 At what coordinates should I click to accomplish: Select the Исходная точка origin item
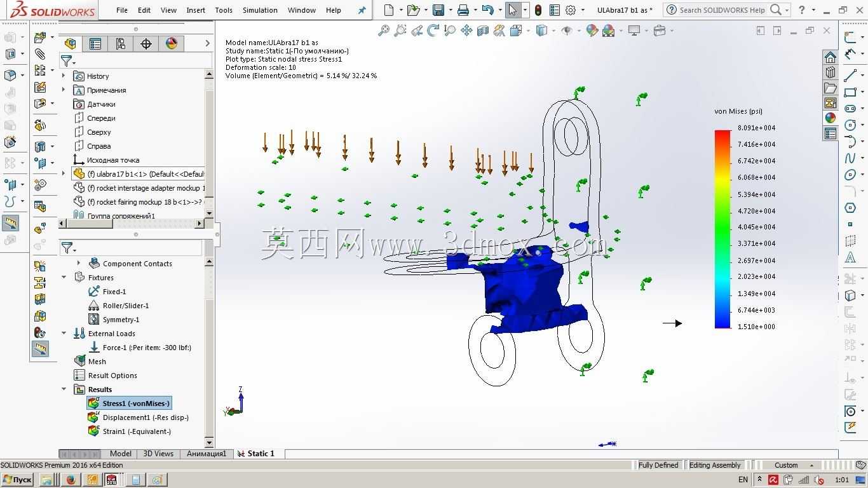(106, 160)
